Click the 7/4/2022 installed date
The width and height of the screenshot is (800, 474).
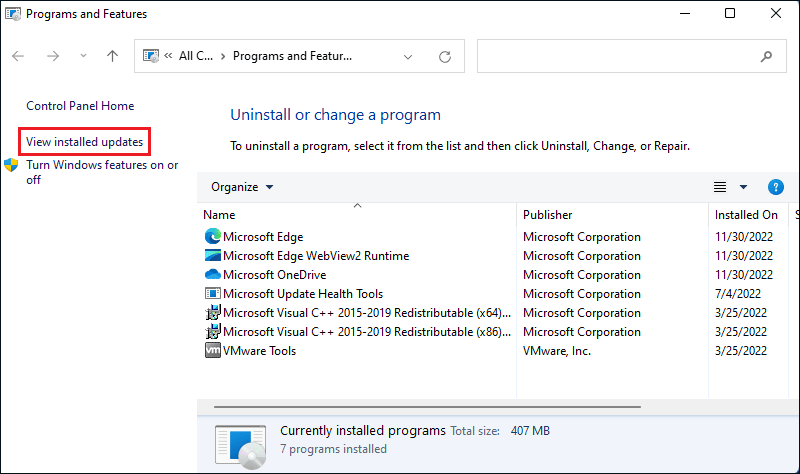[x=738, y=294]
